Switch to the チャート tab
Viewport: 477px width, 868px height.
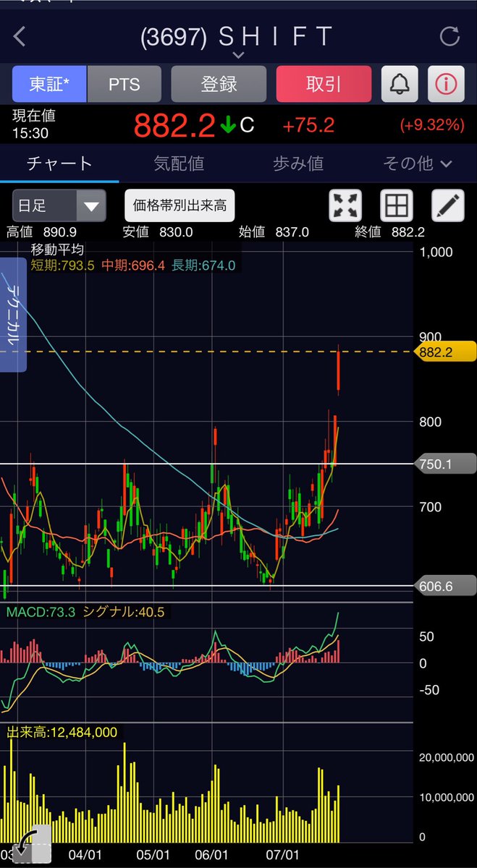[x=59, y=163]
